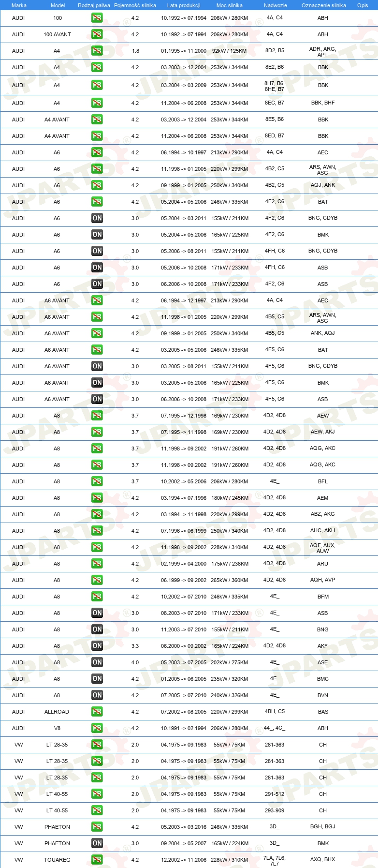Screen dimensions: 378x868
Task: Click the body code 7LA, 7L6, 7L7
Action: click(275, 861)
